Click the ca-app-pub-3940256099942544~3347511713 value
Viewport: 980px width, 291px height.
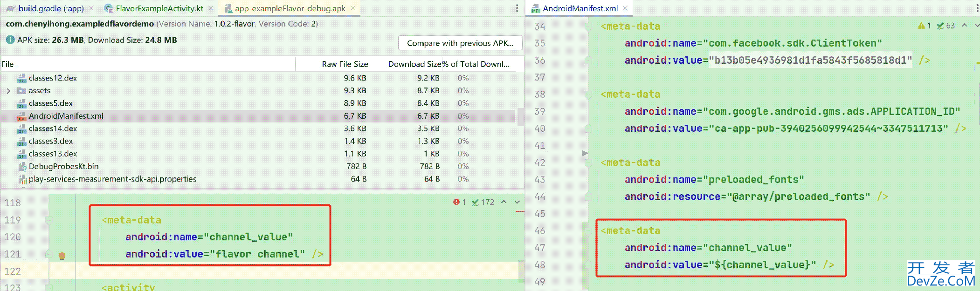click(x=828, y=129)
